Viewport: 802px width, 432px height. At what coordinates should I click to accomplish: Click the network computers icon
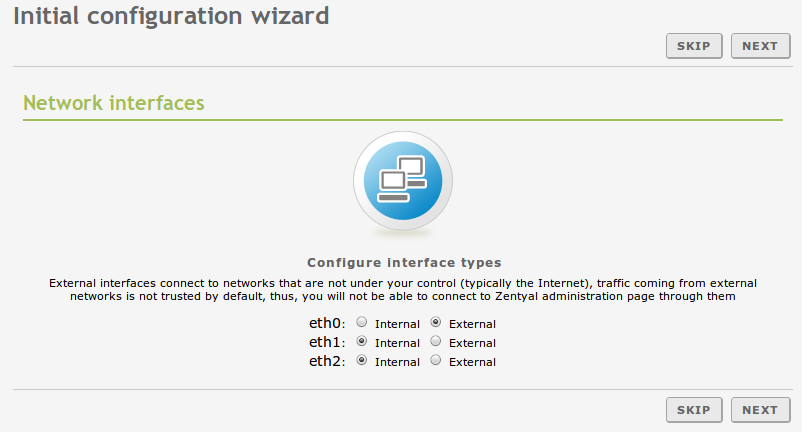[403, 180]
